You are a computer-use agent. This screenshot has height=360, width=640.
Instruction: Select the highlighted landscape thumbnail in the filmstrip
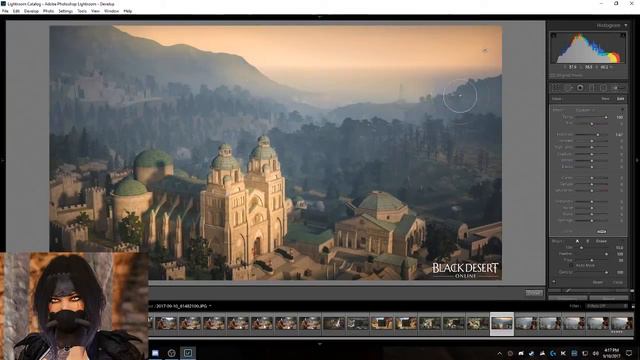[502, 324]
